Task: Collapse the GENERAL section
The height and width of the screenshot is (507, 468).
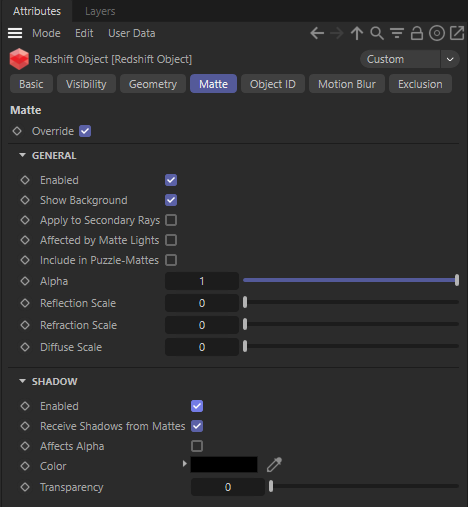Action: [x=22, y=155]
